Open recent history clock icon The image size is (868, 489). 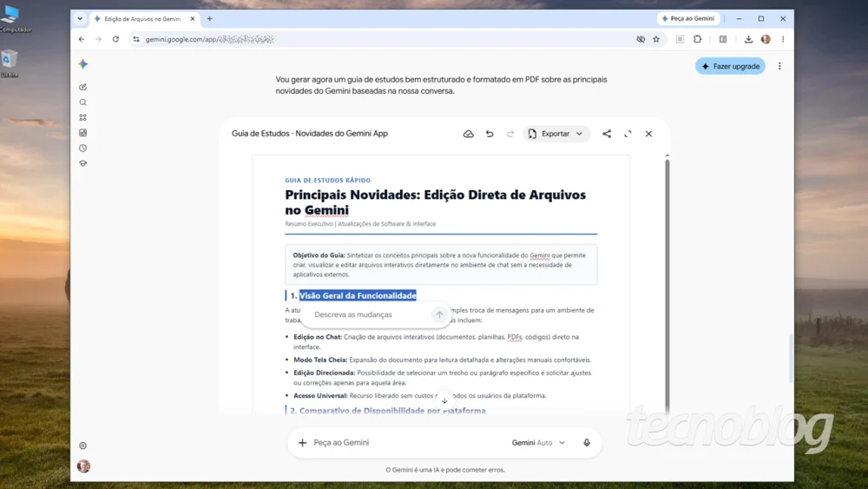[83, 148]
